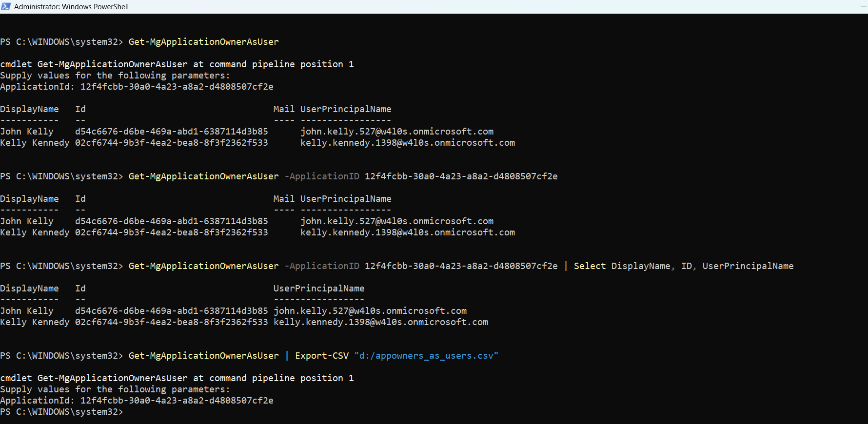Click the ApplicationId value under the first 'Supply values'
This screenshot has height=424, width=868.
point(177,87)
